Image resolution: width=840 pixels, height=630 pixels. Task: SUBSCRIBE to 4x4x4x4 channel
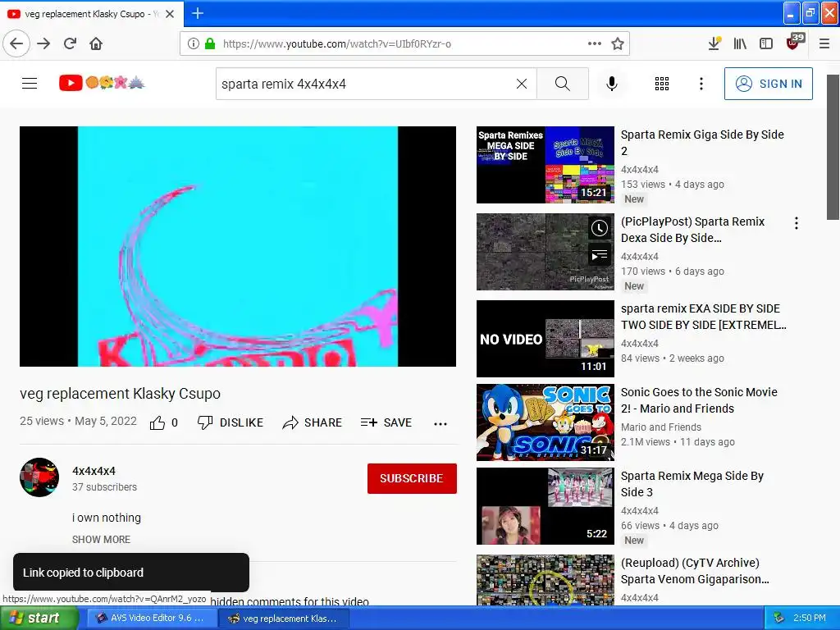click(412, 478)
